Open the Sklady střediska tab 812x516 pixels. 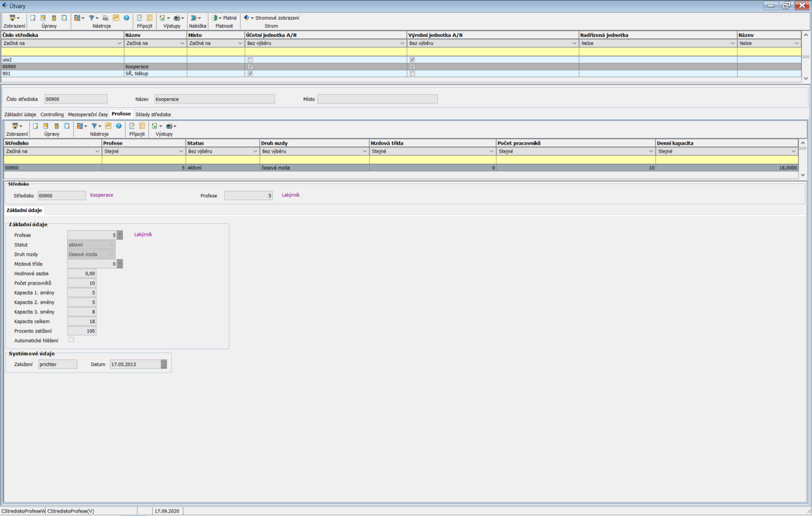click(153, 115)
